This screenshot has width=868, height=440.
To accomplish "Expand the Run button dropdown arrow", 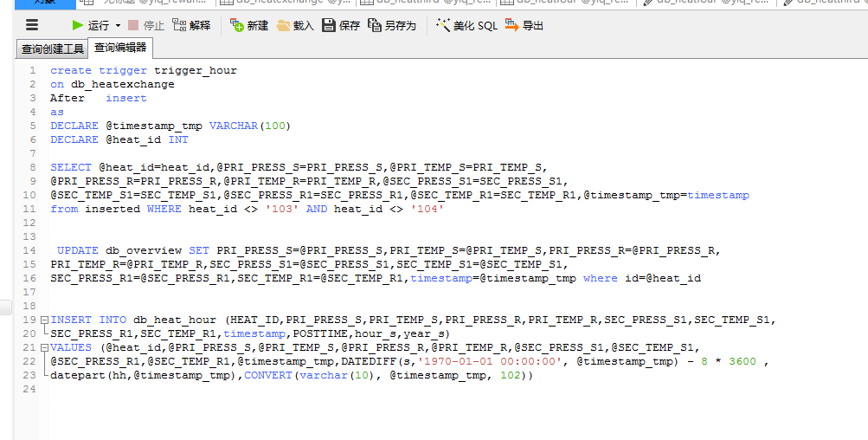I will click(118, 26).
